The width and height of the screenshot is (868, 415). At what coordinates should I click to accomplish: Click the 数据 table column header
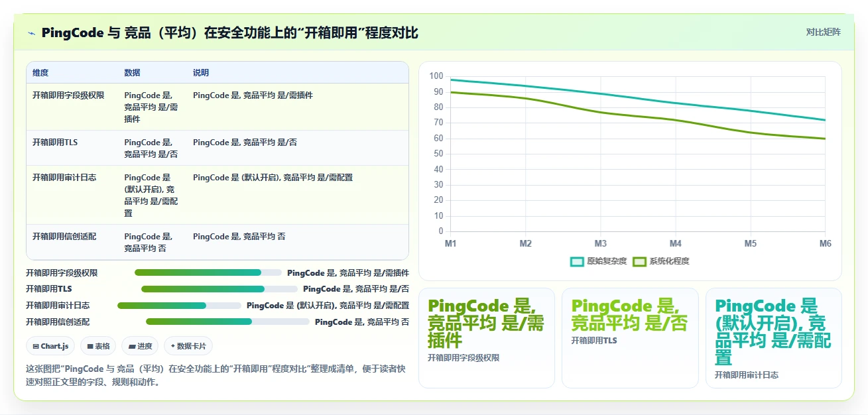point(132,72)
